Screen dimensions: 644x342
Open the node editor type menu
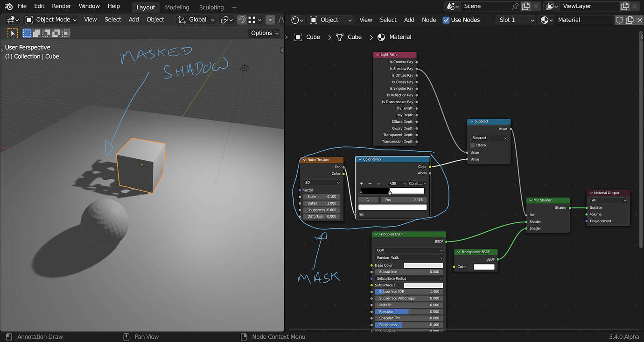click(297, 20)
